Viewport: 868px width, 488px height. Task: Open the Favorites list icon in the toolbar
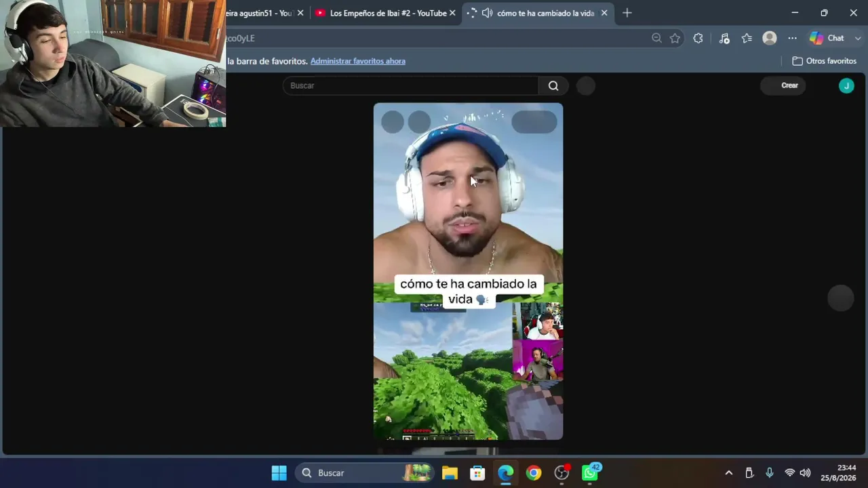coord(747,39)
